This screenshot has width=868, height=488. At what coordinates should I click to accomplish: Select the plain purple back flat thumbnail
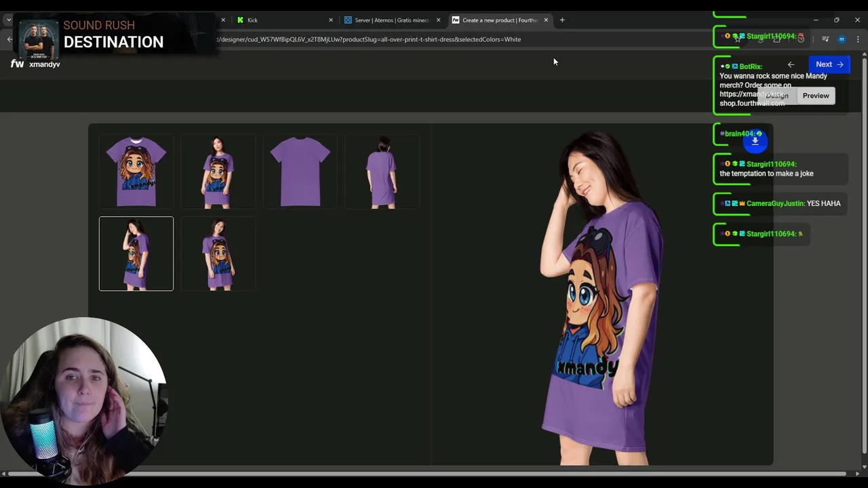pos(300,171)
